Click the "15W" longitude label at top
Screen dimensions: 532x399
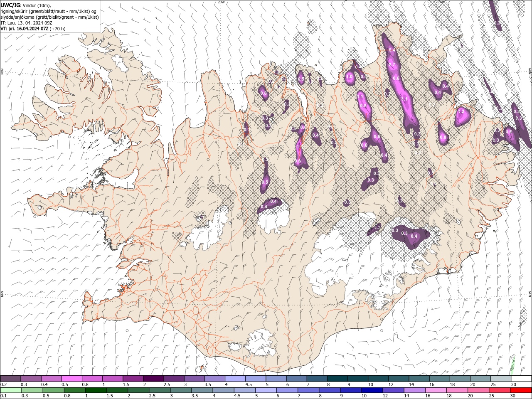[440, 2]
